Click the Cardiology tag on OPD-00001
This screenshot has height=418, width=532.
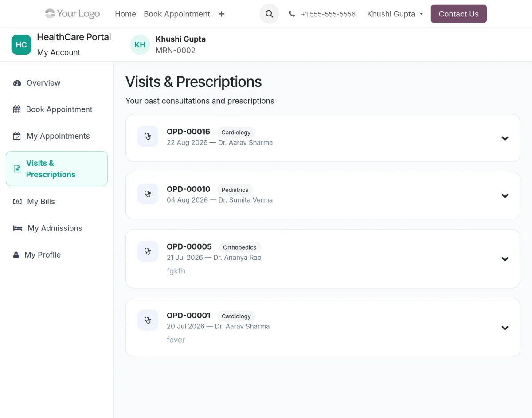tap(236, 316)
